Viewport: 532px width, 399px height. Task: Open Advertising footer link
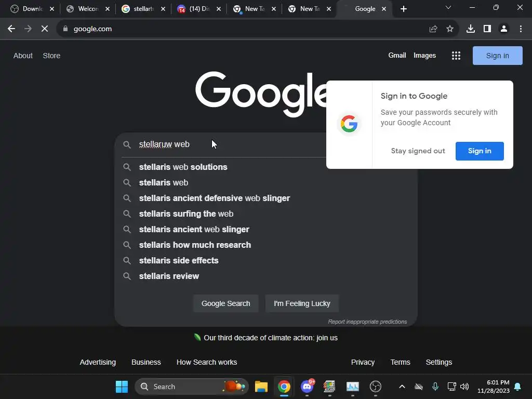pyautogui.click(x=98, y=362)
